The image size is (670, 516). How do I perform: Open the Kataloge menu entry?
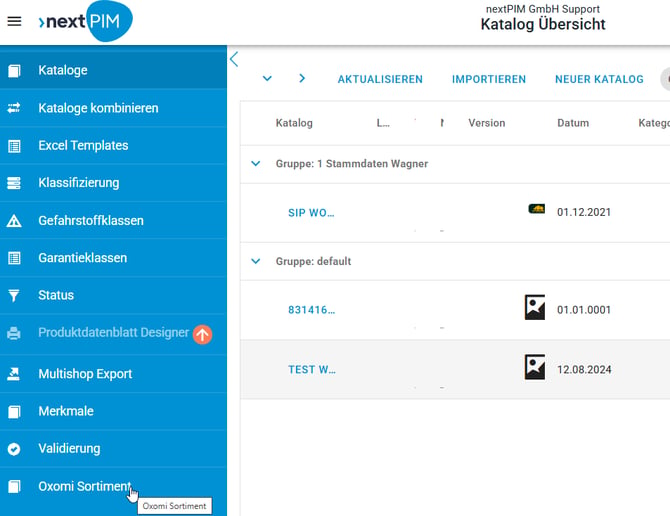coord(113,70)
